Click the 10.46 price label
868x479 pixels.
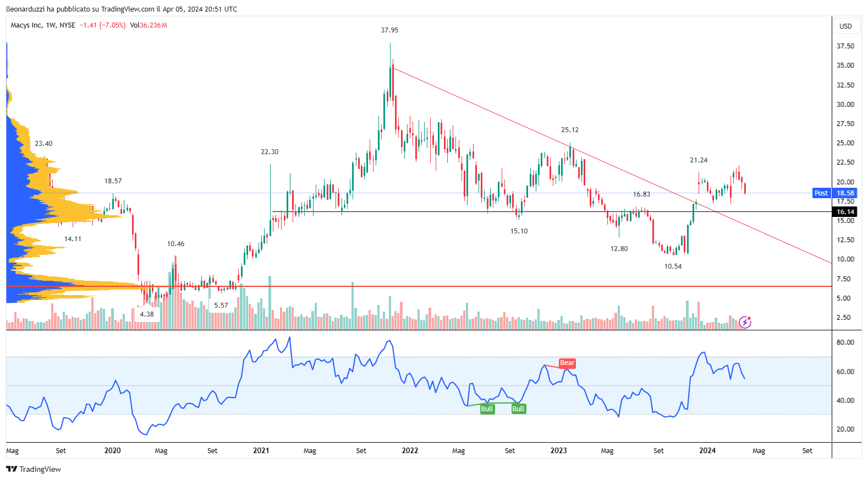coord(176,244)
